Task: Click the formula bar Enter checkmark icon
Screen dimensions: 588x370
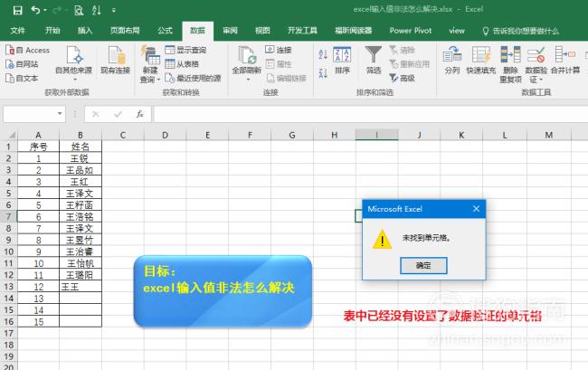Action: pyautogui.click(x=118, y=114)
